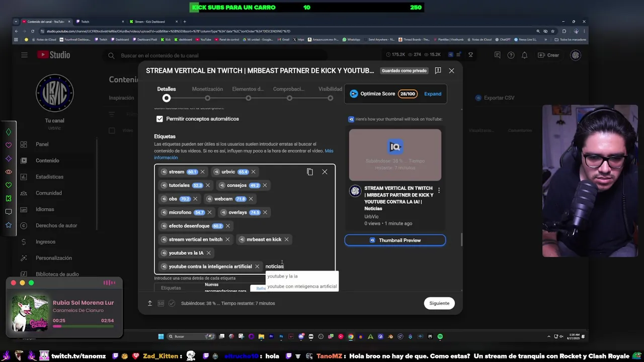Choose suggestion 'youtube y la ia'

point(301,276)
